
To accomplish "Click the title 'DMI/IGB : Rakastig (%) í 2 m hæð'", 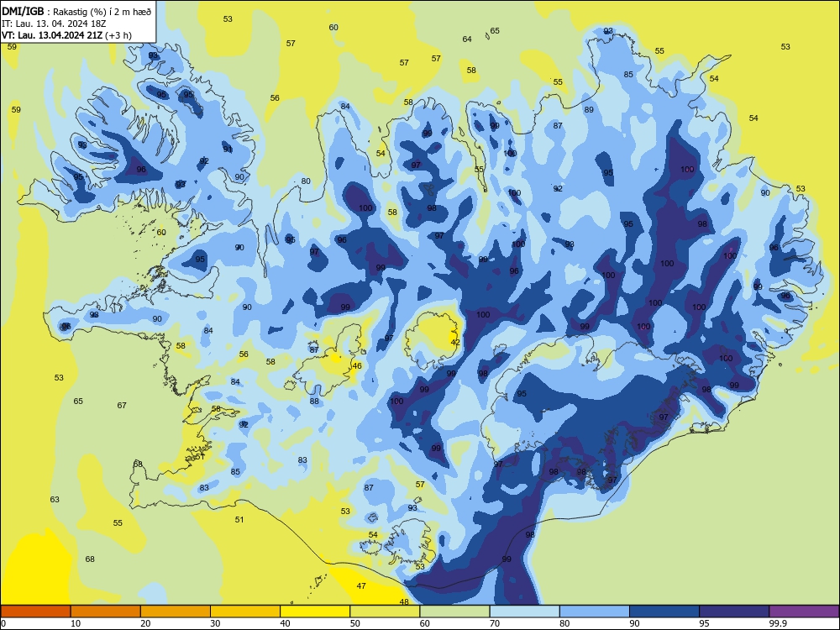I will pyautogui.click(x=77, y=12).
